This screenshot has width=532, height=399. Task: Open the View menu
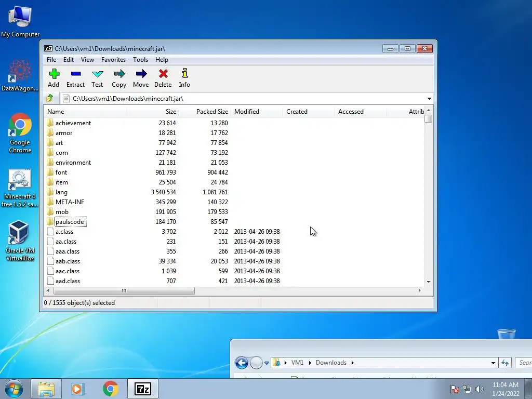point(87,60)
